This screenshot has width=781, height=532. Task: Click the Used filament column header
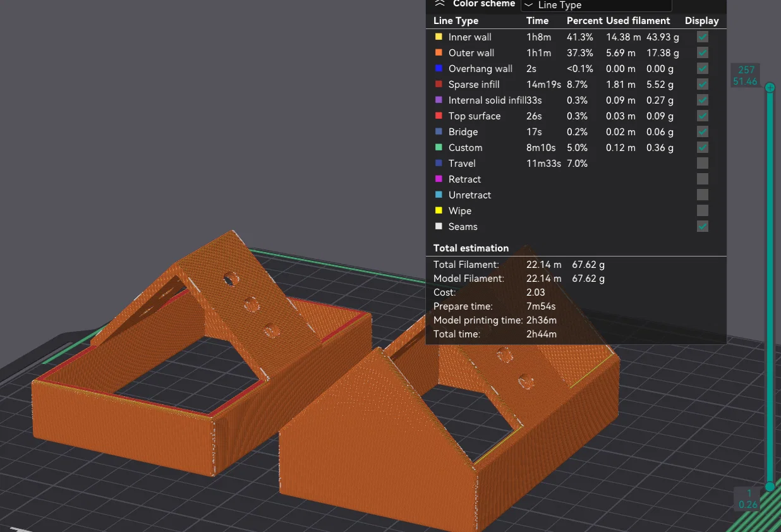click(x=638, y=21)
